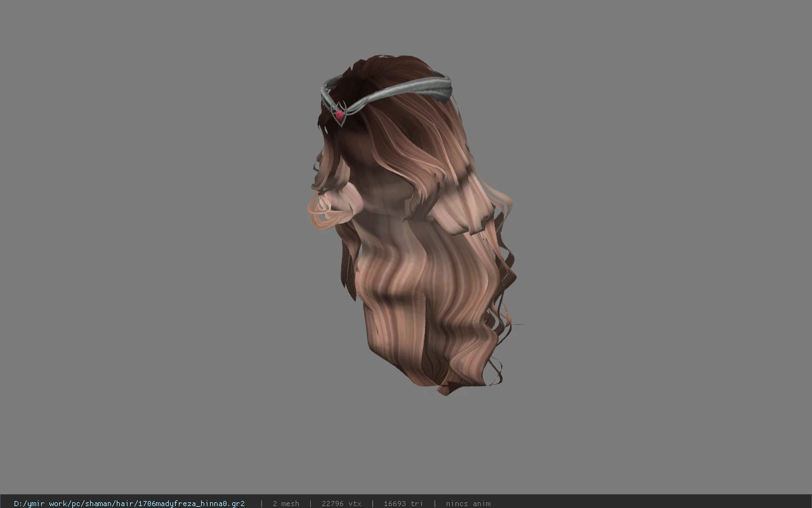This screenshot has width=812, height=508.
Task: Click the 'nincs anim' animation status
Action: [x=468, y=504]
